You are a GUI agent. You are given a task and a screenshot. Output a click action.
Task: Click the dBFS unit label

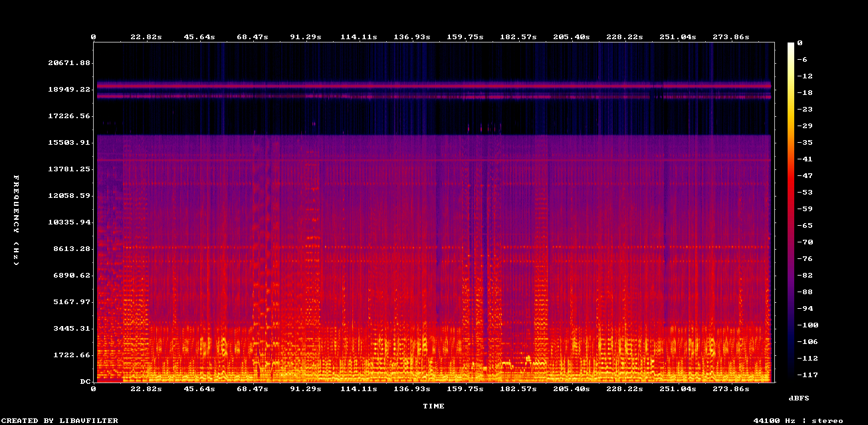tap(798, 398)
